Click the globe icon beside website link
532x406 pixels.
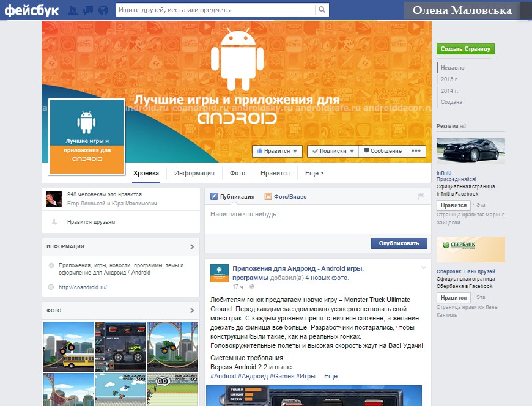tap(51, 287)
